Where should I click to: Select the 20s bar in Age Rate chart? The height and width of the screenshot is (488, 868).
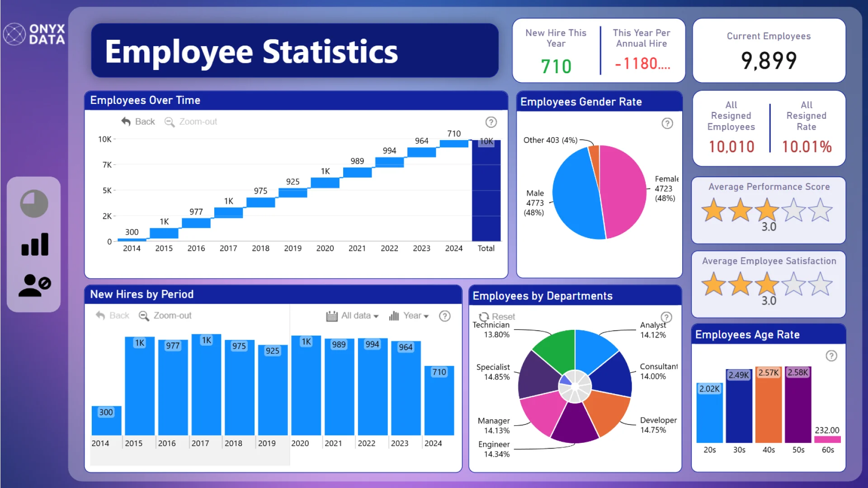[709, 412]
